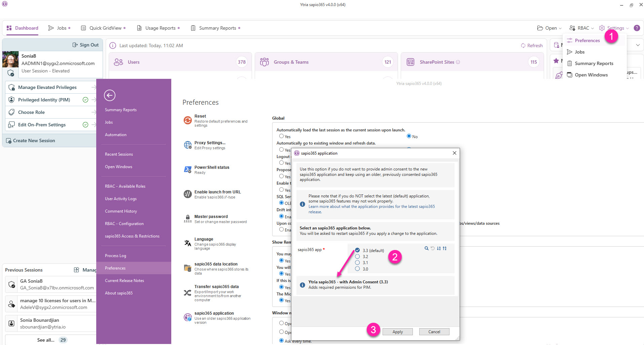This screenshot has width=644, height=345.
Task: Expand the RBAC dropdown menu
Action: click(x=581, y=28)
